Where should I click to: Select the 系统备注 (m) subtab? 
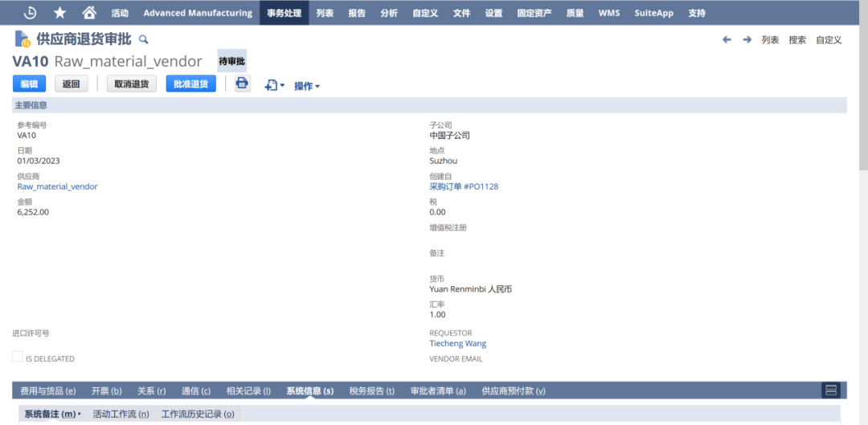[52, 414]
